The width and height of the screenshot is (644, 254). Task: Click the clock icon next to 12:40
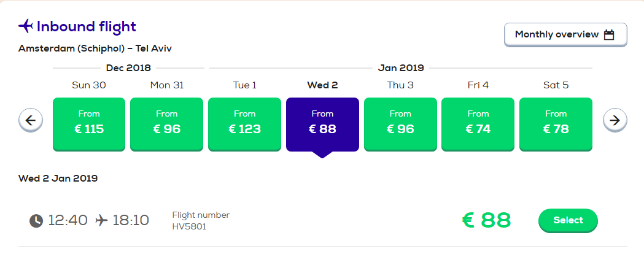click(36, 221)
